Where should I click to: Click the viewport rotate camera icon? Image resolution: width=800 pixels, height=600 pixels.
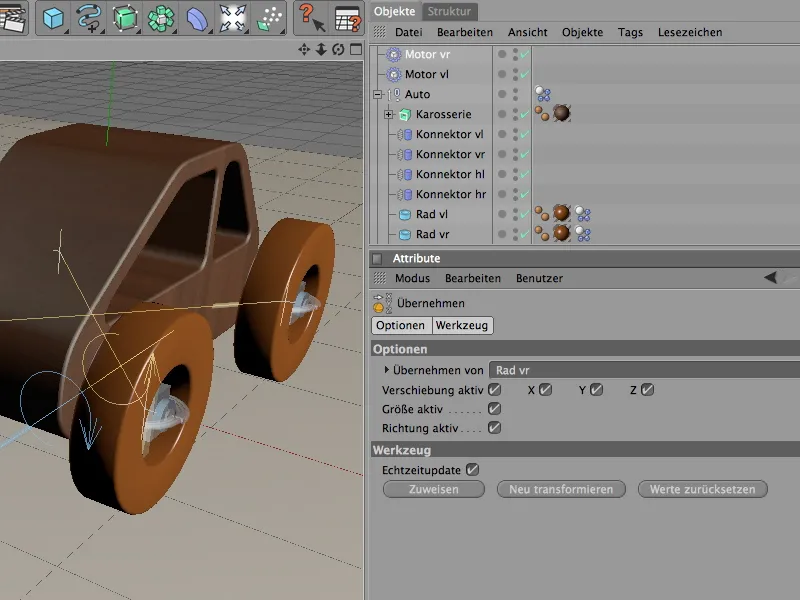click(337, 49)
